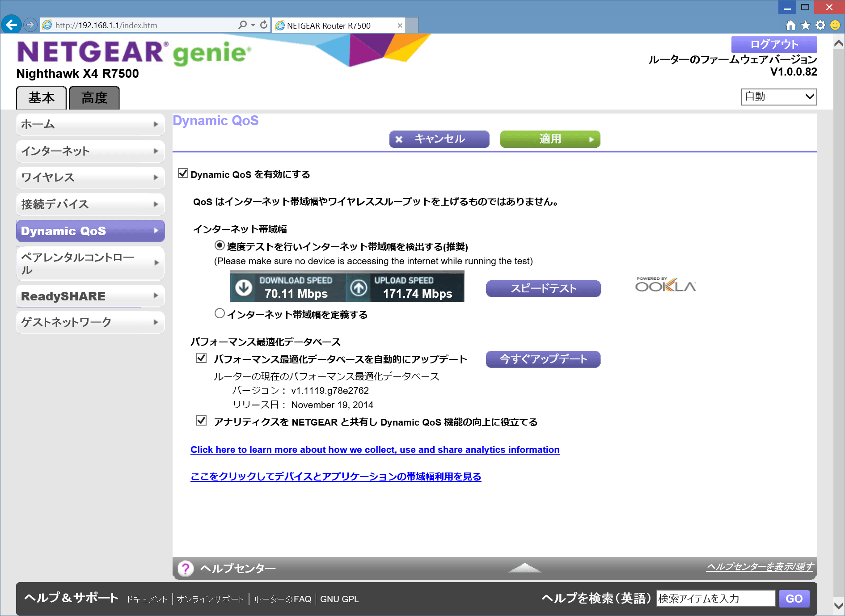Click the browser back arrow button
This screenshot has height=616, width=845.
11,25
